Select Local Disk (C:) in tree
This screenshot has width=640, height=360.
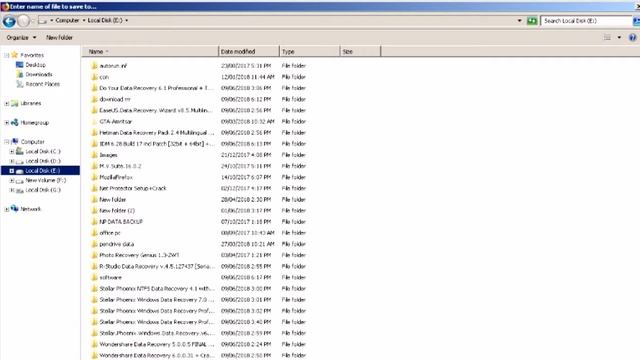43,151
